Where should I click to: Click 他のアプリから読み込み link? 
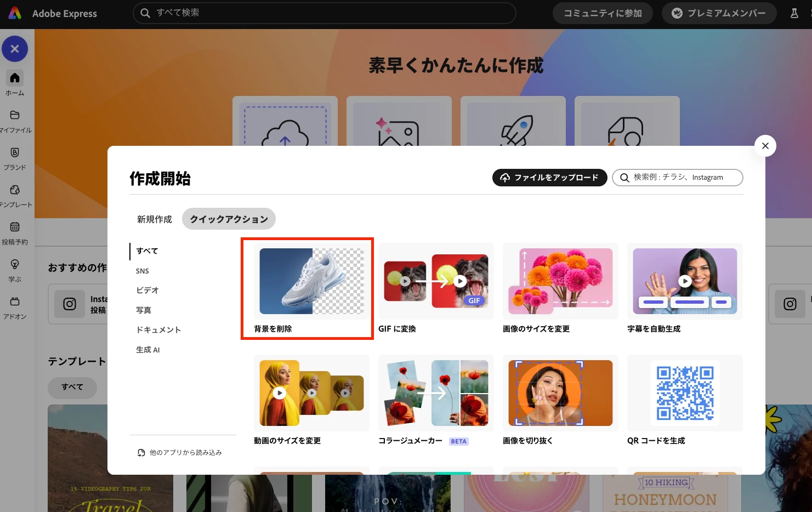click(x=180, y=453)
